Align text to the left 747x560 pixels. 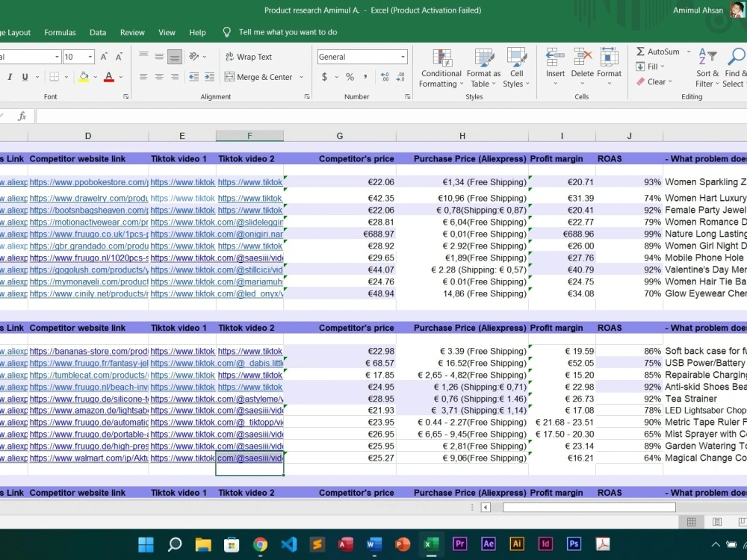point(143,77)
